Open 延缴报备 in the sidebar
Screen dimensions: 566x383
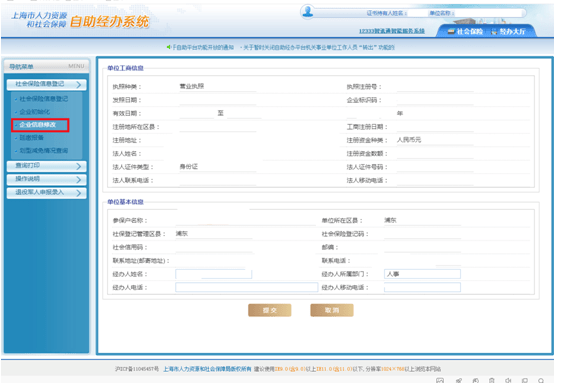coord(31,138)
